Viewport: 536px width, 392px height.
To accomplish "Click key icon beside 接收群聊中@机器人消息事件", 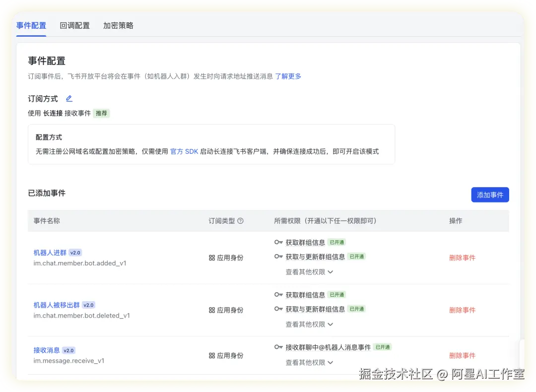I will 278,347.
